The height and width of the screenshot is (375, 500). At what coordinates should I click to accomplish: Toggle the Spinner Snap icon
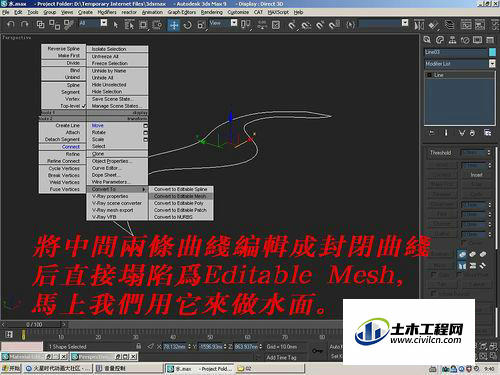334,25
